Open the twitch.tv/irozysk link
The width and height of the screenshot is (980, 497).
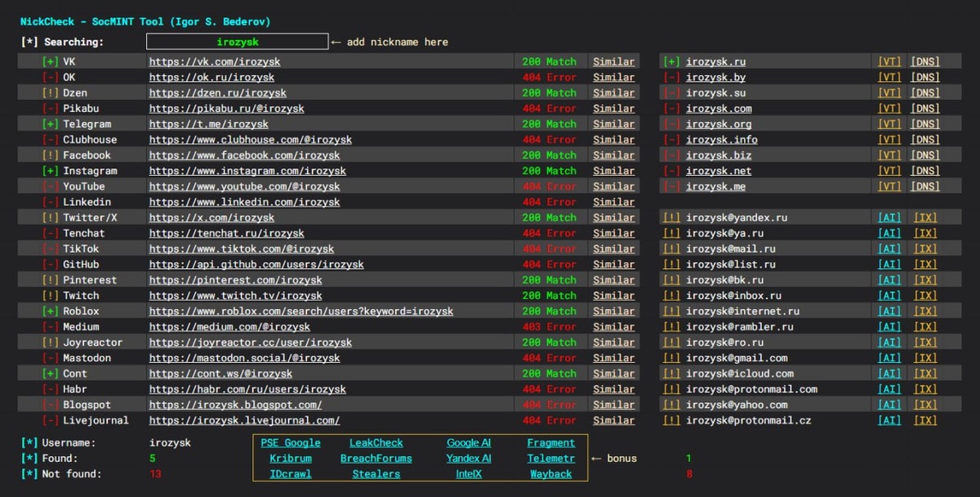click(x=235, y=295)
